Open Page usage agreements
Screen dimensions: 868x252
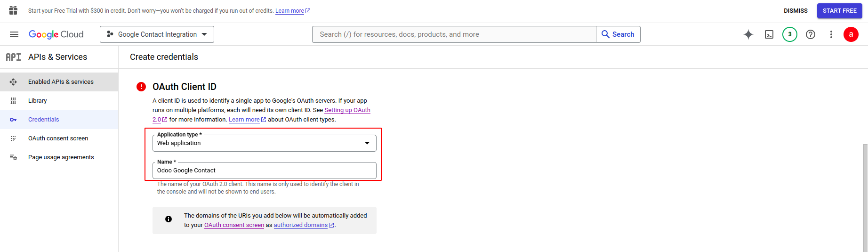point(61,157)
